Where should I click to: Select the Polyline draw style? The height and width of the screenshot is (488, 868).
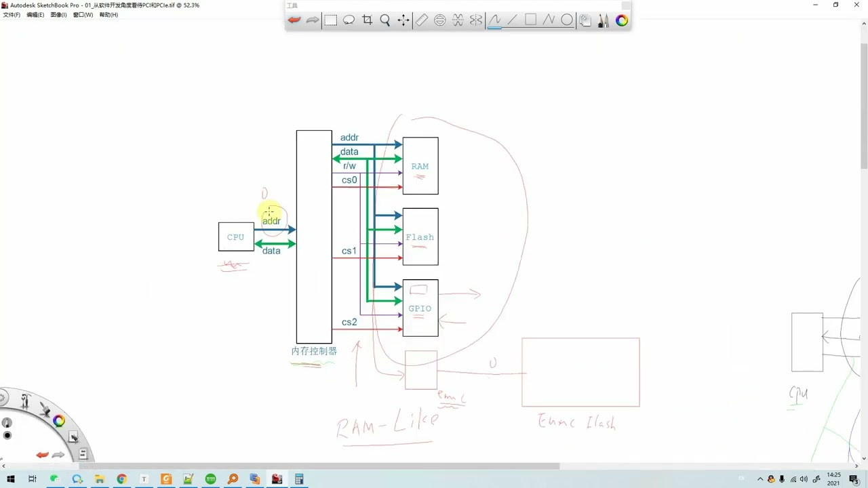point(549,20)
